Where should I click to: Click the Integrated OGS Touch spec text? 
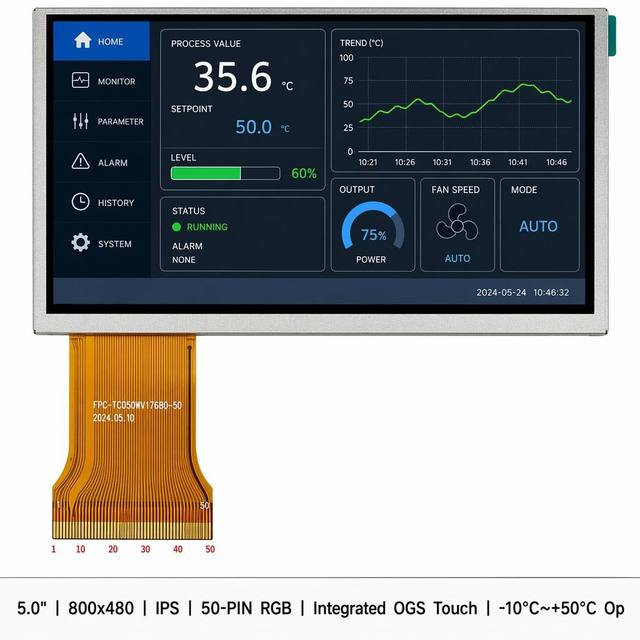tap(395, 608)
